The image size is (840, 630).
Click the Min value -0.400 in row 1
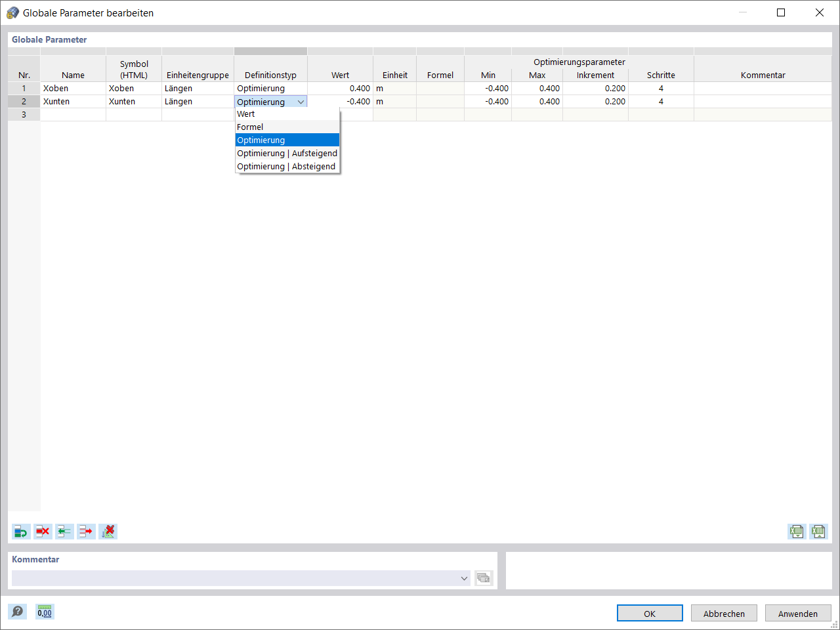coord(488,89)
